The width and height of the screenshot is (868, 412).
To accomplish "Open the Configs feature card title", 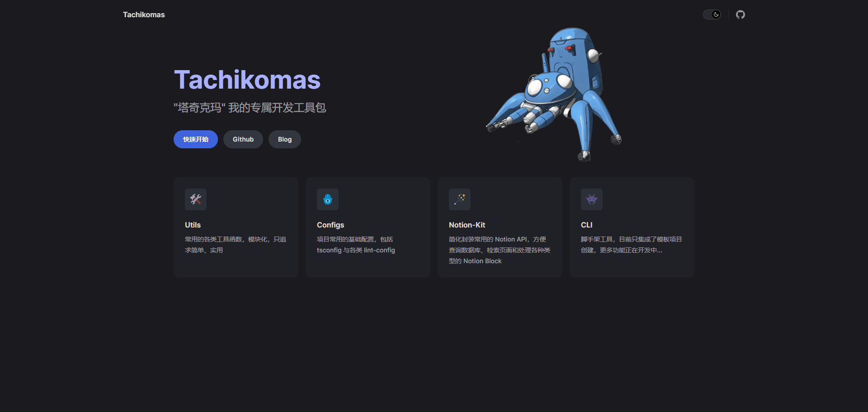I will click(330, 225).
